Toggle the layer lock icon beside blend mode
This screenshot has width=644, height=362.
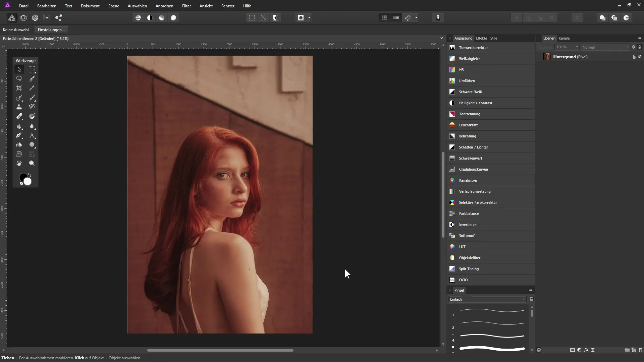pos(640,47)
